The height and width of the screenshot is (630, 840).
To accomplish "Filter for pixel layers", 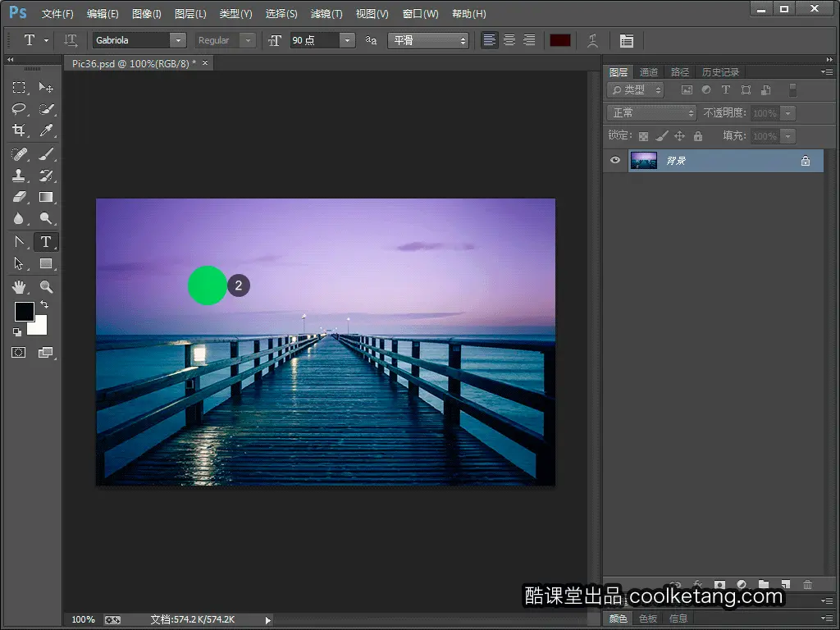I will (687, 90).
